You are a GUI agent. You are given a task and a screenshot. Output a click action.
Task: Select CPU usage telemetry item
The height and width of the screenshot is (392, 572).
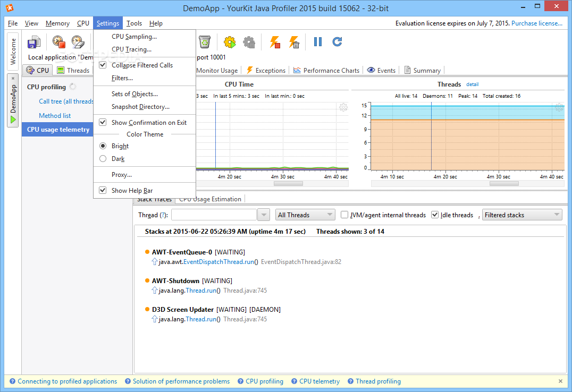pyautogui.click(x=57, y=130)
